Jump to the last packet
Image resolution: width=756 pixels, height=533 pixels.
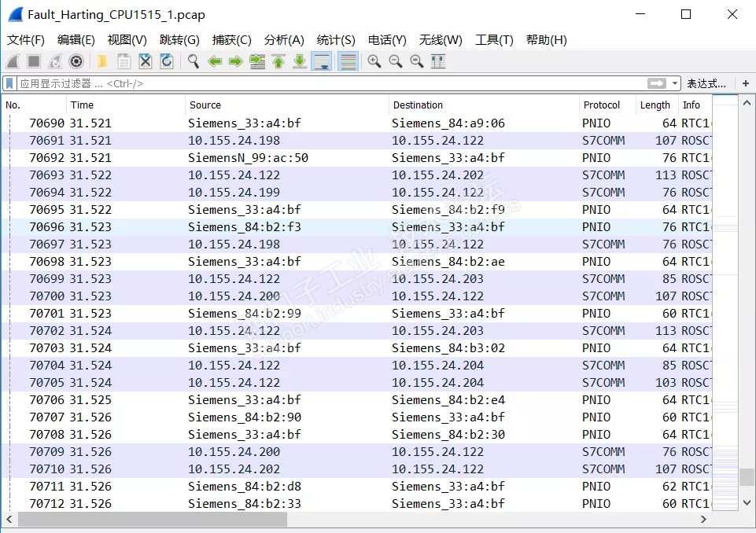point(300,61)
